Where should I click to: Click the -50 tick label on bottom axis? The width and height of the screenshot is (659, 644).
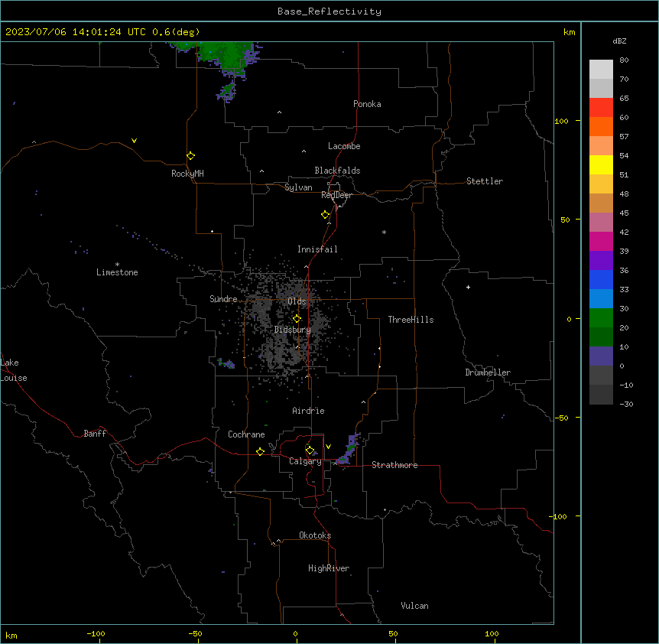195,633
